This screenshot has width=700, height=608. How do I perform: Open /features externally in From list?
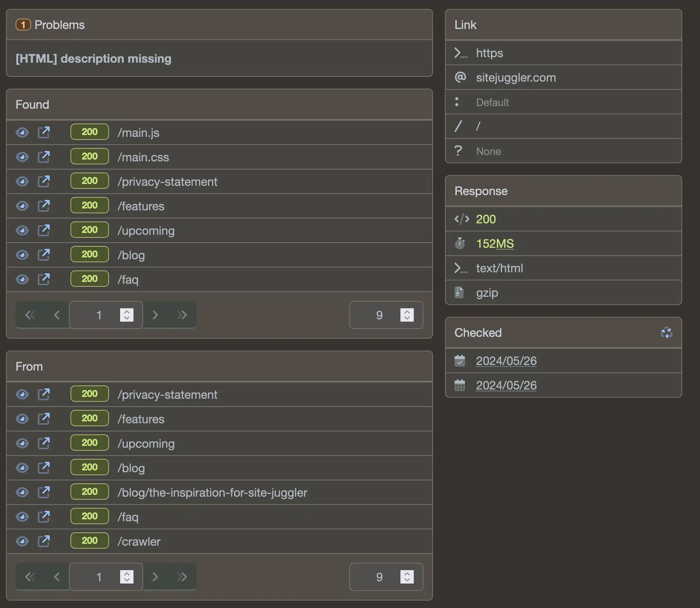click(x=44, y=419)
